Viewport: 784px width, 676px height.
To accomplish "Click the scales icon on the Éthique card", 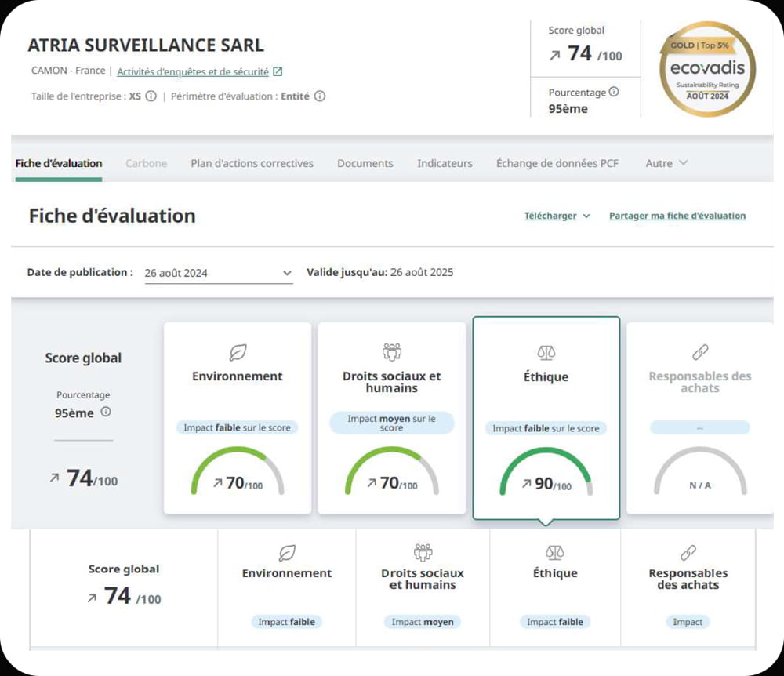I will (546, 352).
